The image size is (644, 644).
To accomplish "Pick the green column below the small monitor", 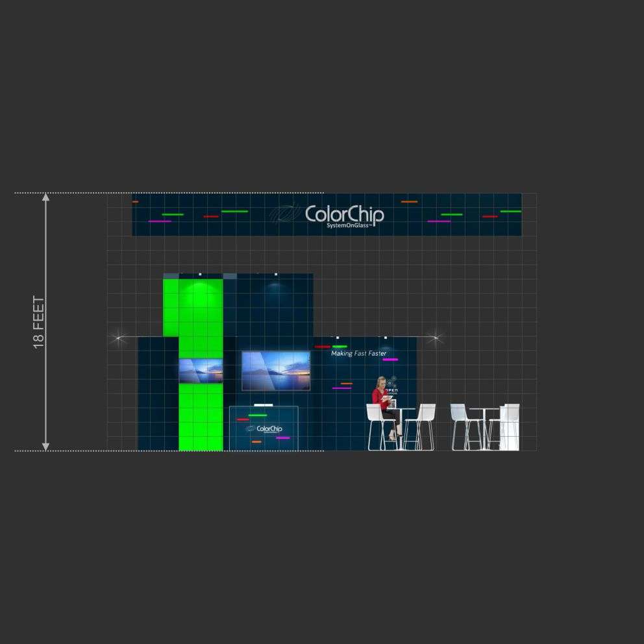I will tap(201, 417).
